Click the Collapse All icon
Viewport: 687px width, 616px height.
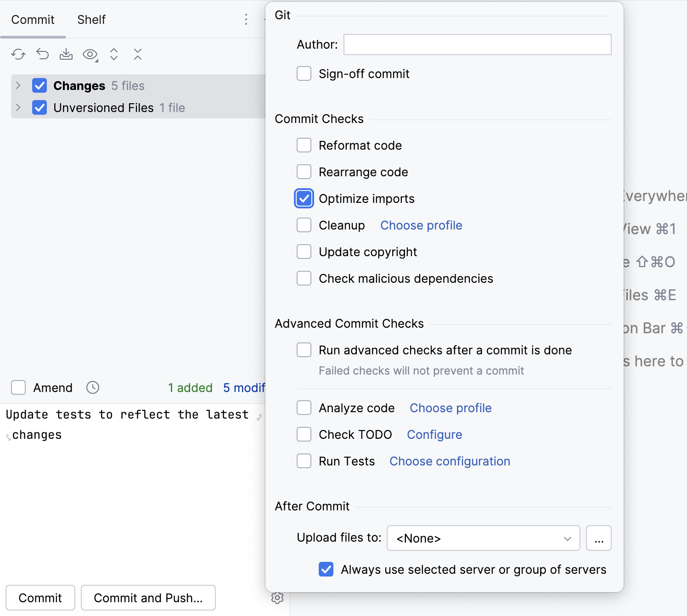[137, 54]
